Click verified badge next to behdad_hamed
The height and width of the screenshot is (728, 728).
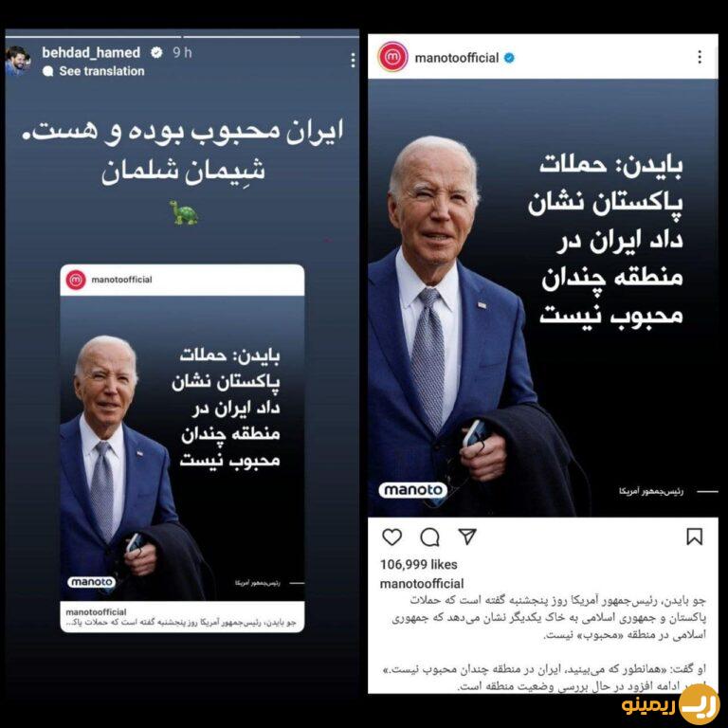coord(156,52)
